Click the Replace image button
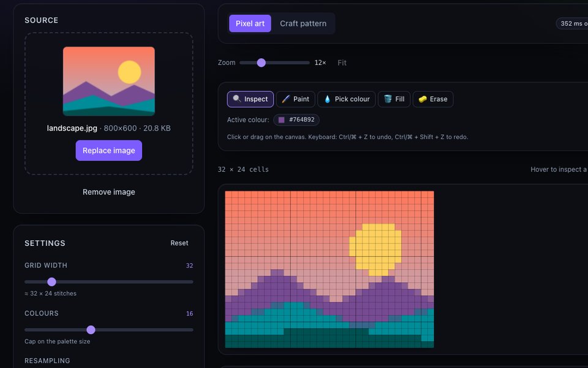Screen dimensions: 588x368 (x=109, y=151)
